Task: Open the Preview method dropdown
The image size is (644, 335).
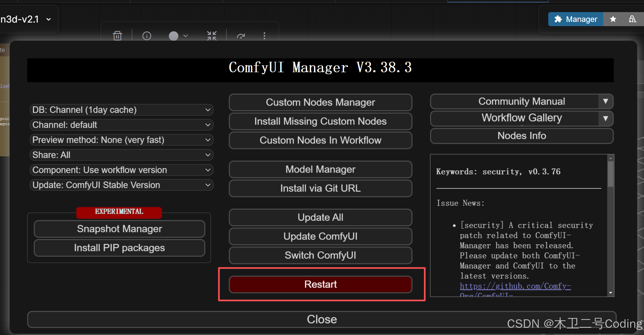Action: tap(121, 140)
